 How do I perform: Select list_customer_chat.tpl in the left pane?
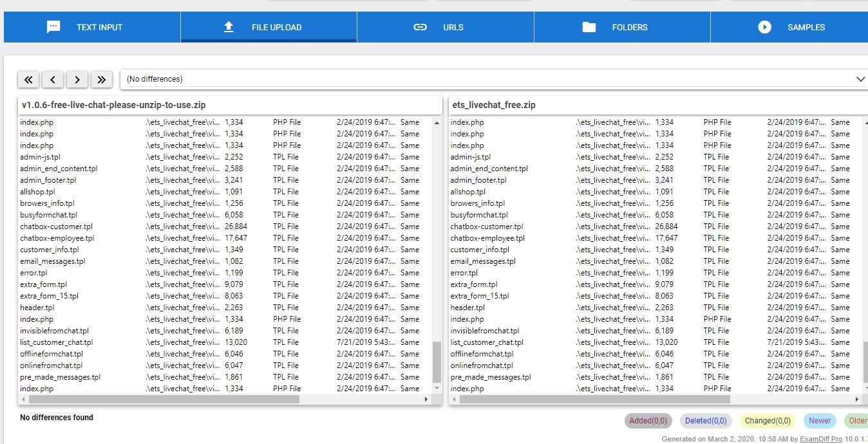pos(56,342)
